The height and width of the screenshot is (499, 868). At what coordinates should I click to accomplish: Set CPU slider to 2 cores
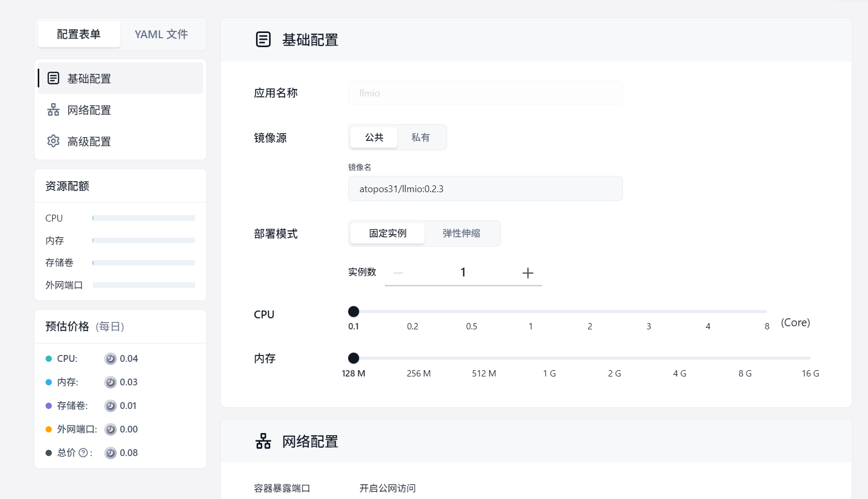(x=589, y=312)
